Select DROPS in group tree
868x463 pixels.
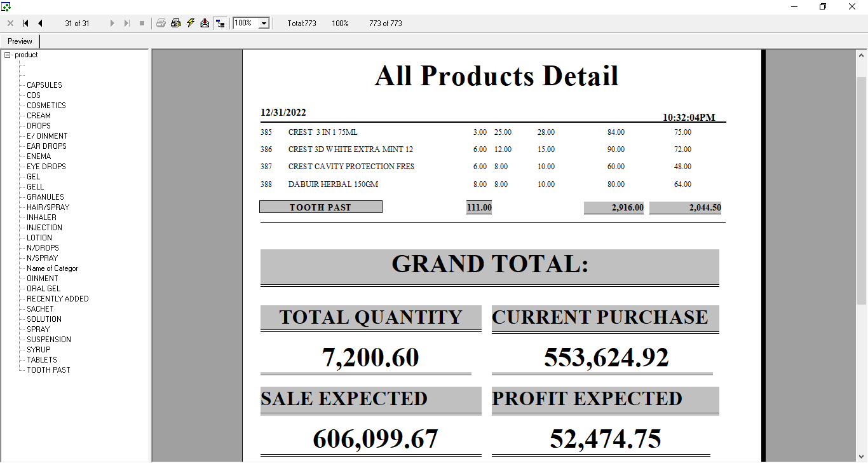tap(39, 126)
